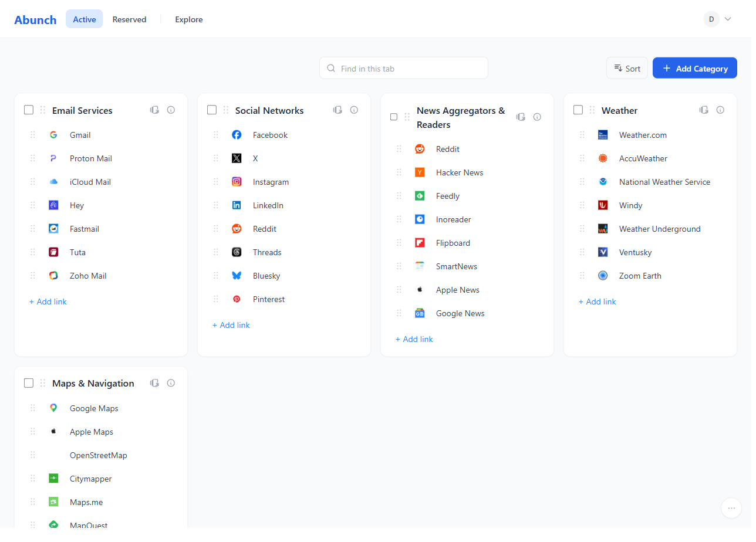Click copy icon on Social Networks category

pos(338,110)
